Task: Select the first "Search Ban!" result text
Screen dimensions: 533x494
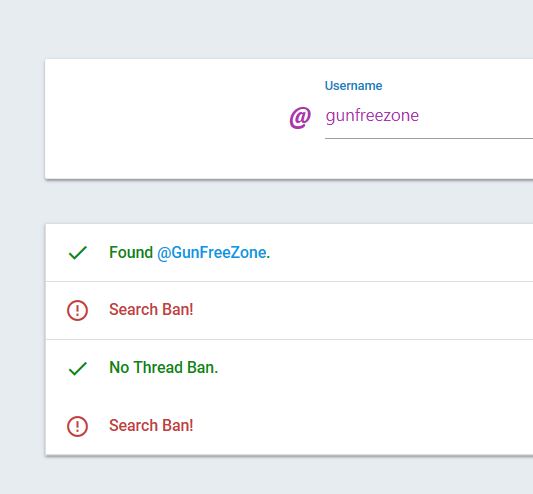Action: [151, 309]
